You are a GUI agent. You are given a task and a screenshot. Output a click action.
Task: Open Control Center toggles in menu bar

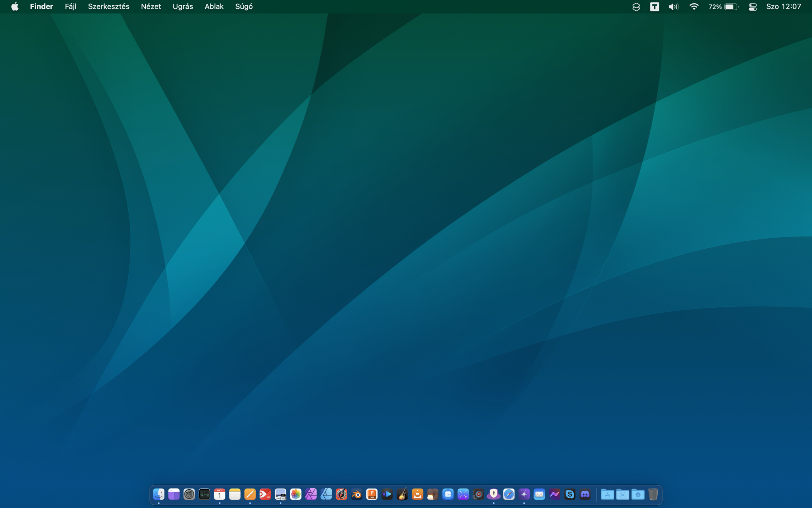click(x=752, y=7)
